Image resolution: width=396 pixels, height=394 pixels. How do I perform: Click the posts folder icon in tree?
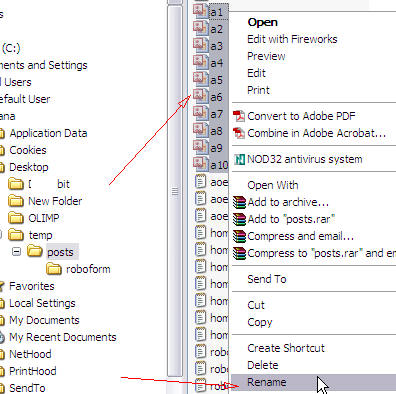point(35,251)
